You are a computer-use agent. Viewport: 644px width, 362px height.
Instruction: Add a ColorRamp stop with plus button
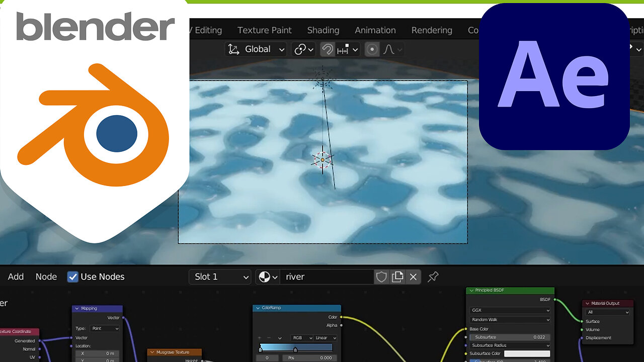point(260,338)
